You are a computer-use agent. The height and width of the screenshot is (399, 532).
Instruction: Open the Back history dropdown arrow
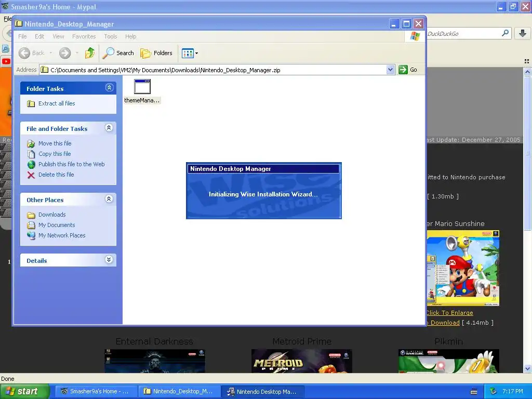(x=51, y=53)
